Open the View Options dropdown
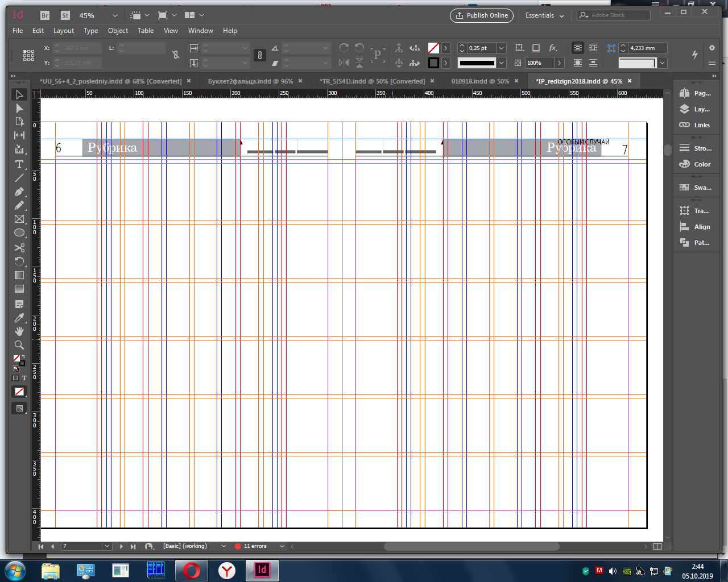Screen dimensions: 728x582 point(139,15)
